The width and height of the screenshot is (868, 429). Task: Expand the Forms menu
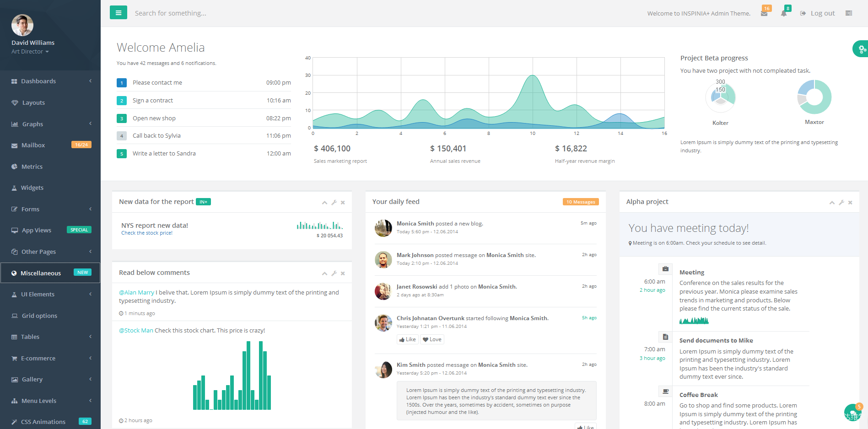point(50,209)
